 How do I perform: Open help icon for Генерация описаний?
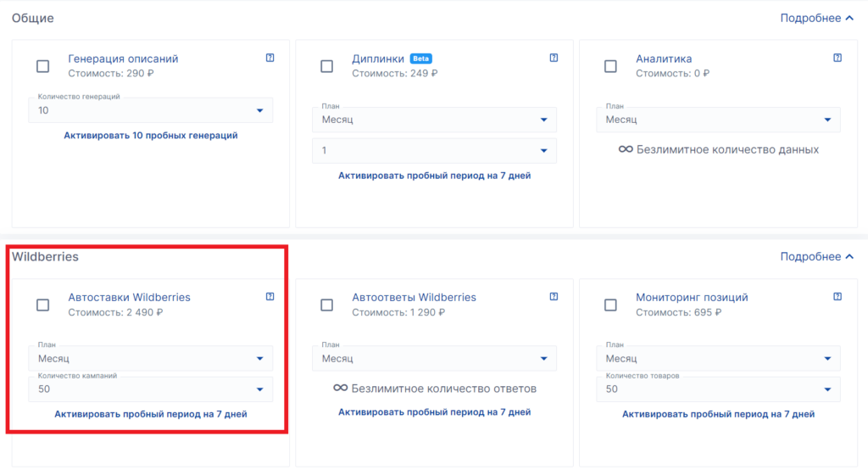pos(270,59)
